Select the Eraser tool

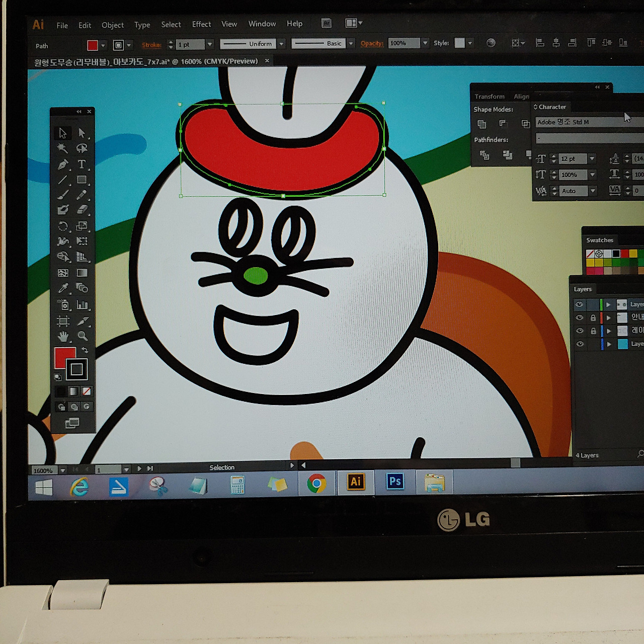coord(82,210)
